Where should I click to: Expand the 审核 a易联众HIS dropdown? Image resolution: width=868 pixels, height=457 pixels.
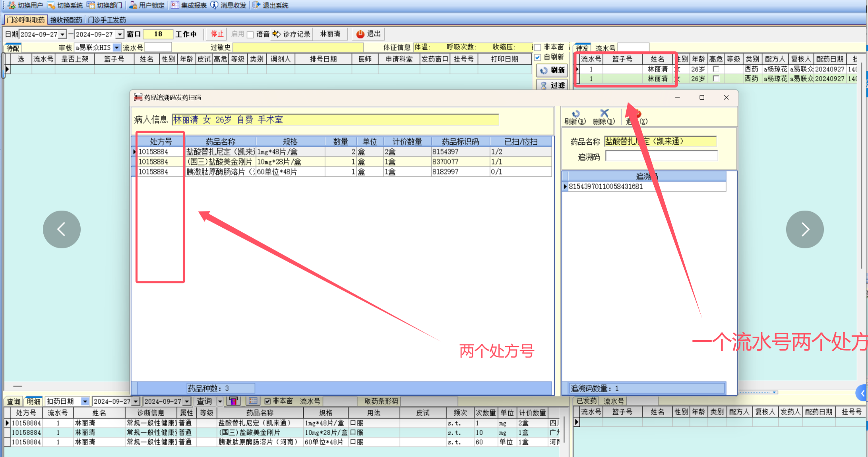[x=116, y=48]
